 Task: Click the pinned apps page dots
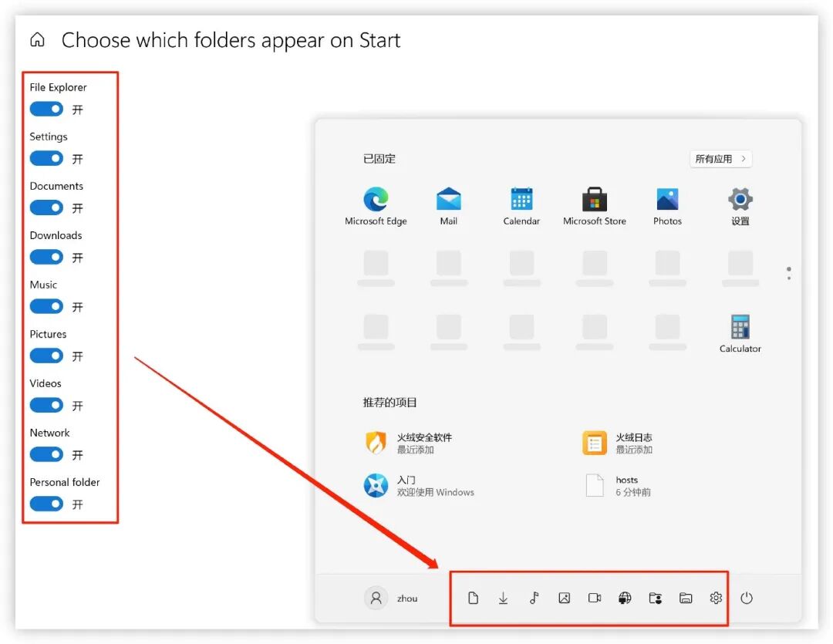click(789, 273)
